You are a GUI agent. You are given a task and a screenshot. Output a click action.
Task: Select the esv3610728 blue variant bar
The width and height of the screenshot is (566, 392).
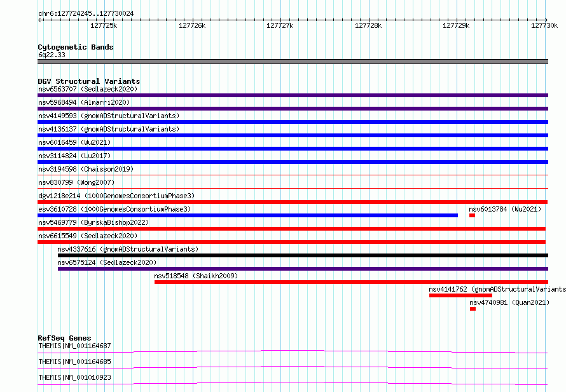pyautogui.click(x=247, y=215)
